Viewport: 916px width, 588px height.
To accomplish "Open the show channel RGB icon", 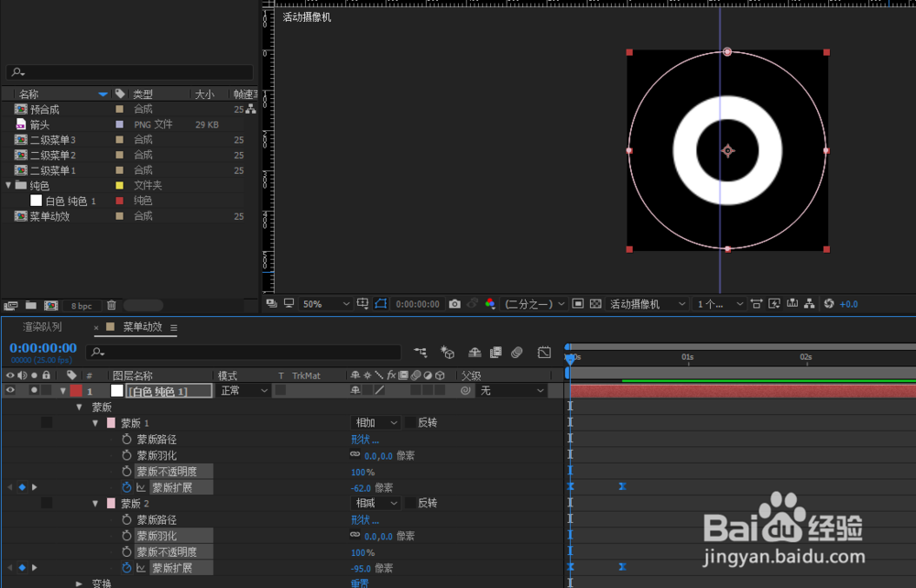I will (489, 304).
